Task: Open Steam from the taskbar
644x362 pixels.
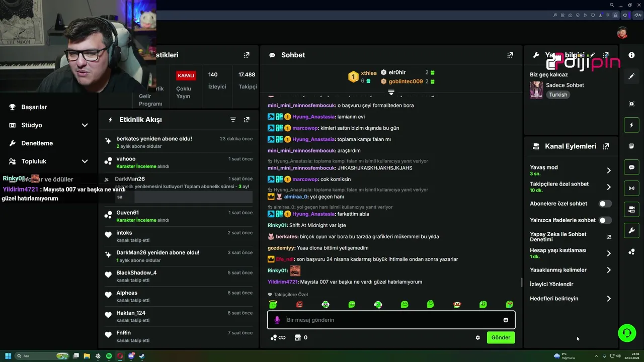Action: pyautogui.click(x=142, y=356)
